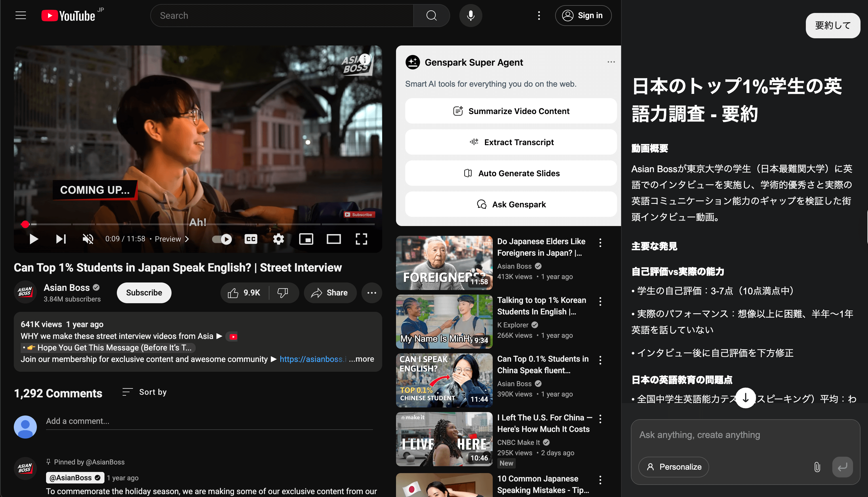Expand description with ...more
The height and width of the screenshot is (497, 868).
361,359
